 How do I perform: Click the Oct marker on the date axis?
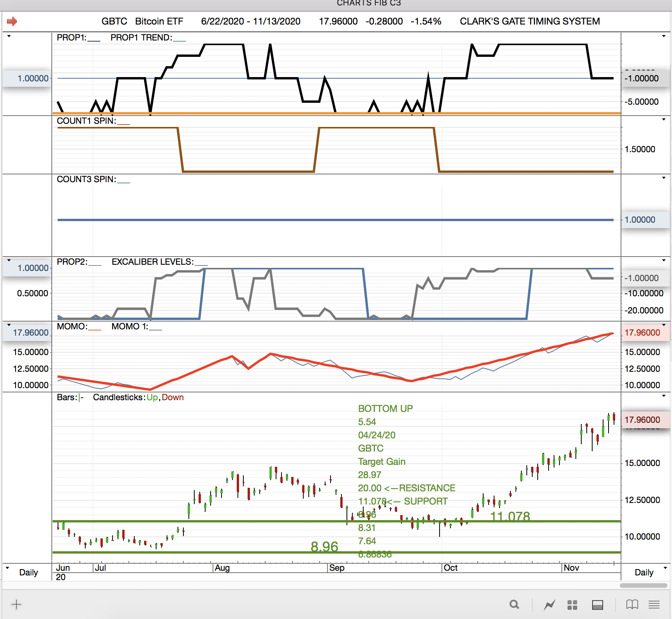tap(450, 568)
